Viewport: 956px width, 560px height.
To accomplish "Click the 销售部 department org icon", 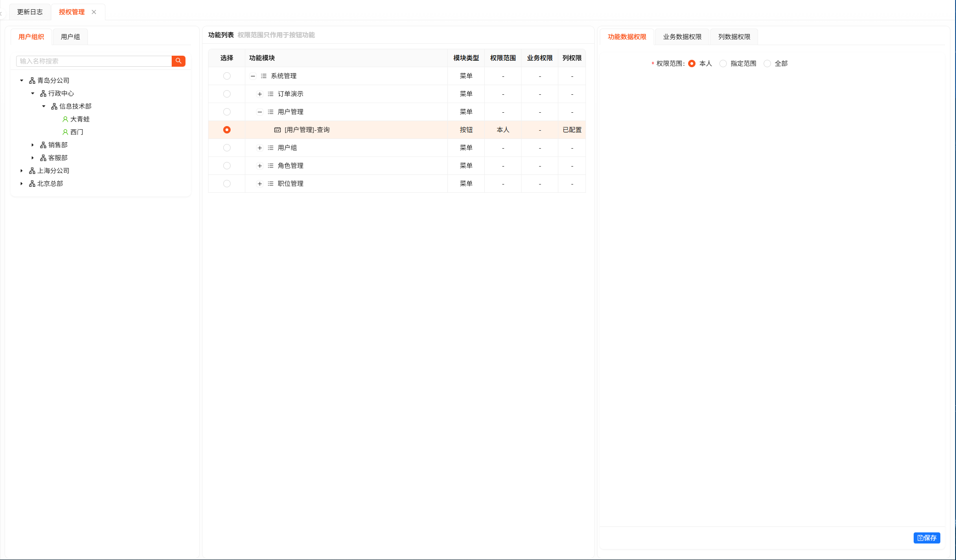I will coord(43,145).
